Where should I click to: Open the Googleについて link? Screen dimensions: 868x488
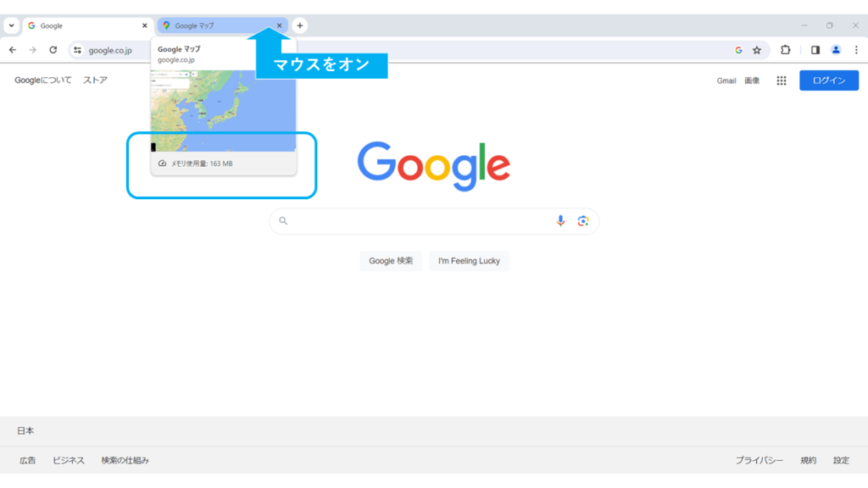pyautogui.click(x=43, y=80)
